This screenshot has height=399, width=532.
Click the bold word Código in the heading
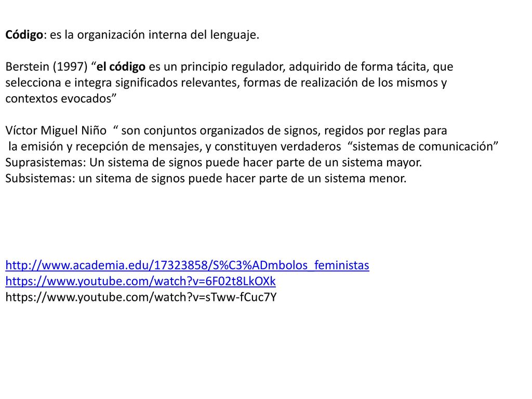point(24,35)
